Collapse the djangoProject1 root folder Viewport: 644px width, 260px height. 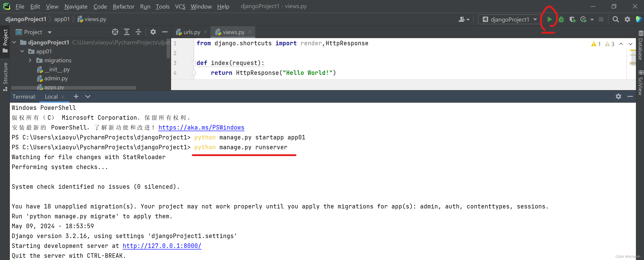point(14,42)
